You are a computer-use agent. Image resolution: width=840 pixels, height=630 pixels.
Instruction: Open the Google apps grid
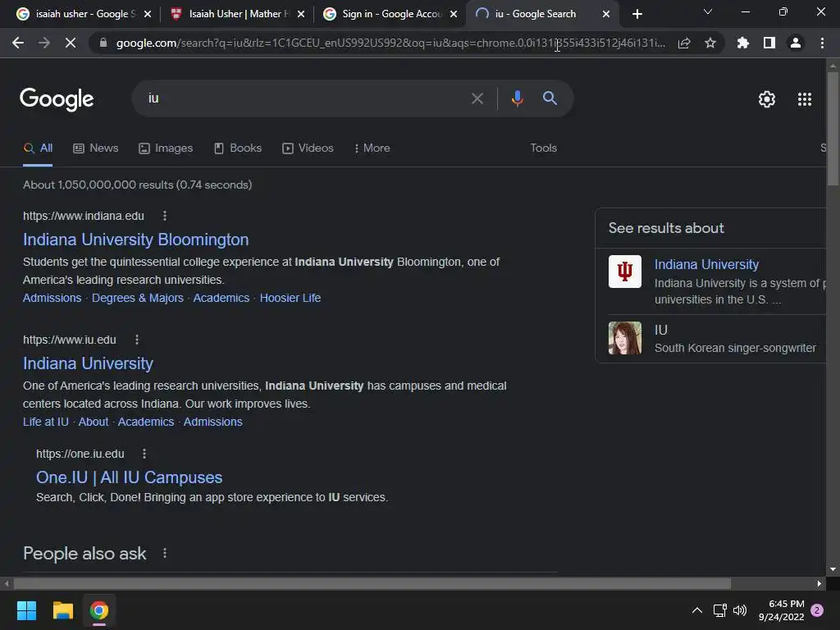coord(805,99)
